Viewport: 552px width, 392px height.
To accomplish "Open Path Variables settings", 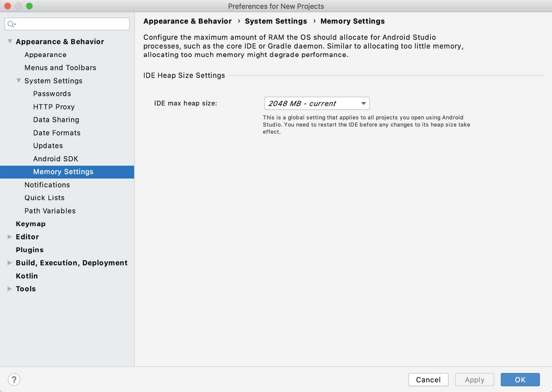I will click(50, 211).
